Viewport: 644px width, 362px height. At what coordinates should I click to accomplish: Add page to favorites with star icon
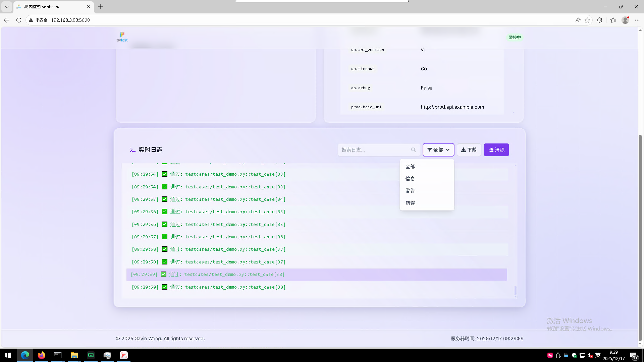coord(587,20)
